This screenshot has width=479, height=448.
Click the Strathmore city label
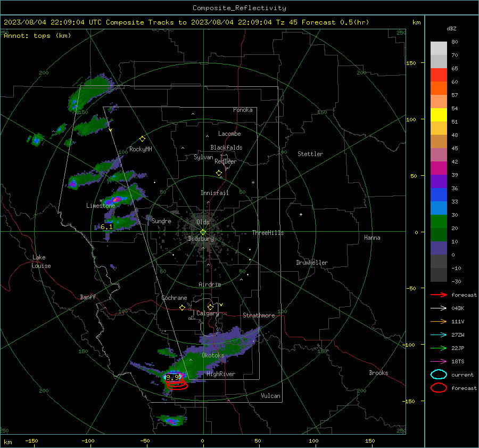point(259,315)
